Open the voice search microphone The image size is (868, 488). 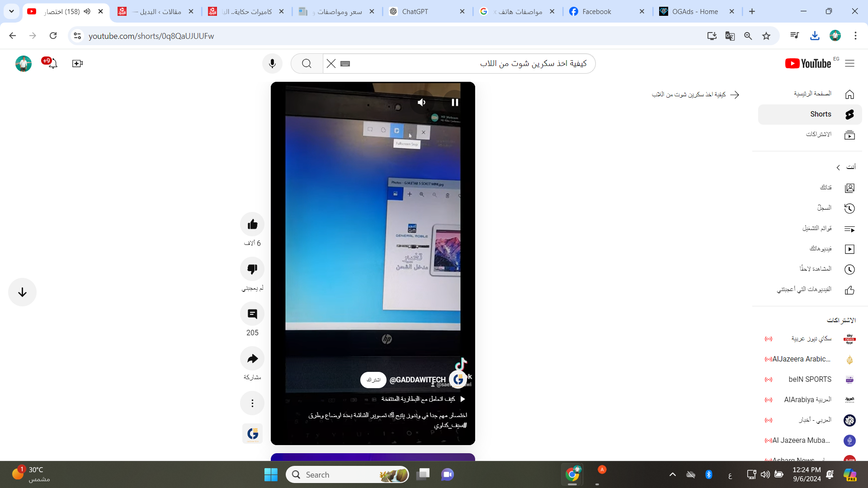[x=272, y=64]
